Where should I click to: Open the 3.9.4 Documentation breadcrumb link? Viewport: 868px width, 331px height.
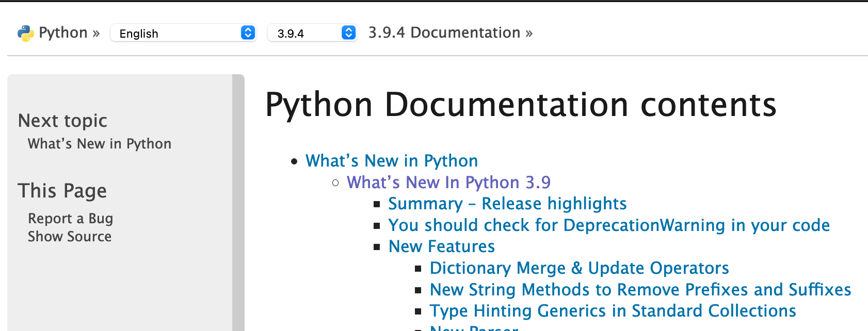(x=444, y=32)
